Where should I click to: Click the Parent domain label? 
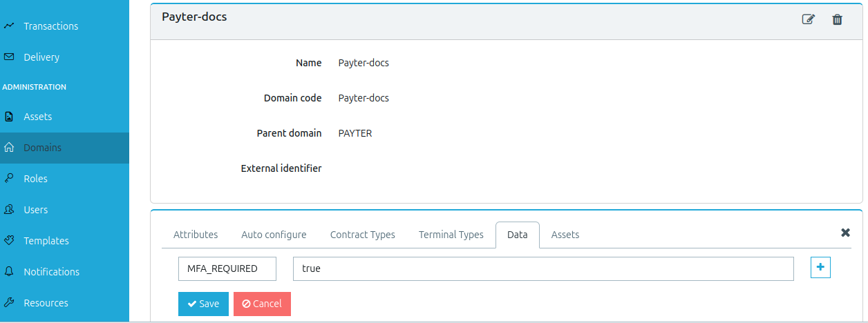tap(289, 133)
